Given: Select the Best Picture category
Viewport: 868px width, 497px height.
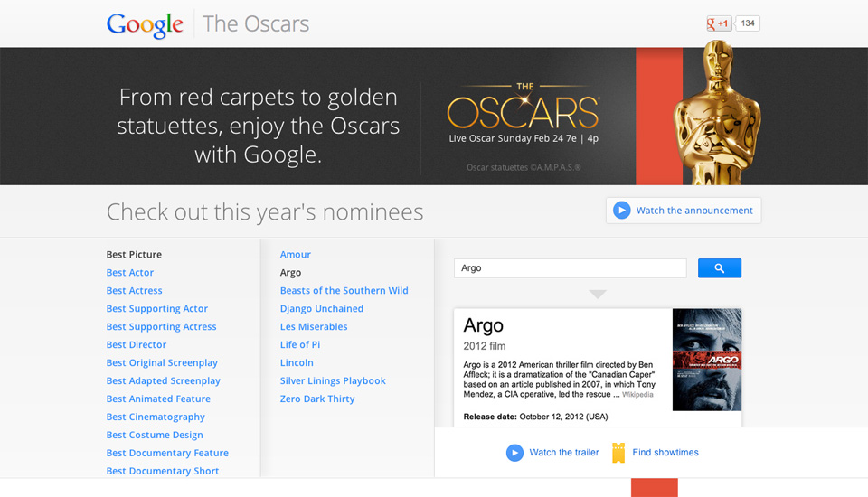Looking at the screenshot, I should tap(134, 255).
